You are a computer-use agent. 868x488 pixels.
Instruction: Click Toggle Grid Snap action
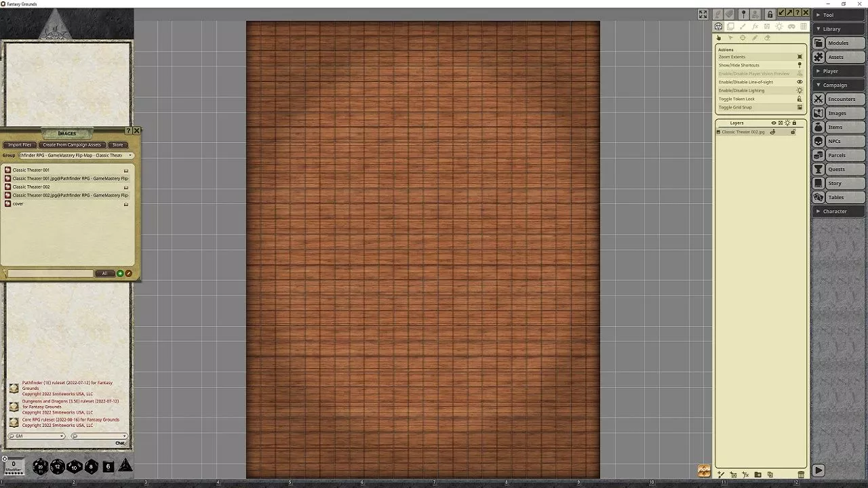point(760,107)
